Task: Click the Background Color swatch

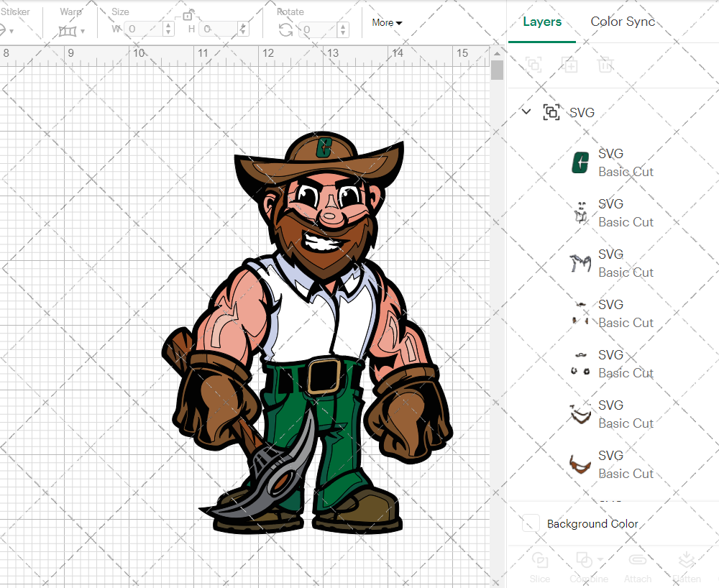Action: point(530,524)
